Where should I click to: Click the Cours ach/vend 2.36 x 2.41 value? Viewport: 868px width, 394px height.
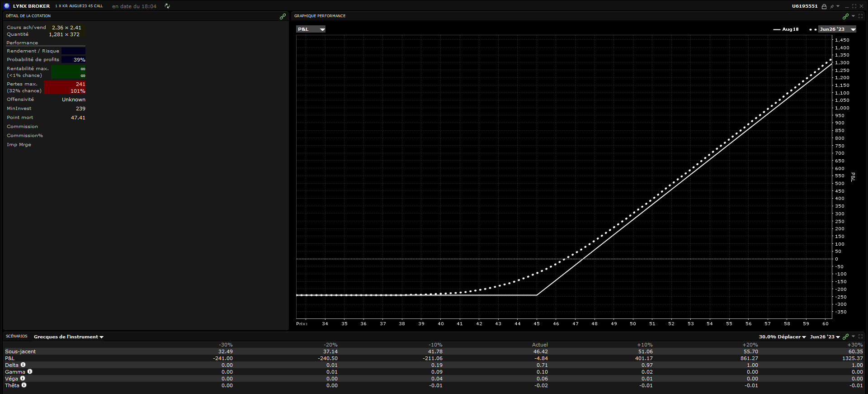66,28
